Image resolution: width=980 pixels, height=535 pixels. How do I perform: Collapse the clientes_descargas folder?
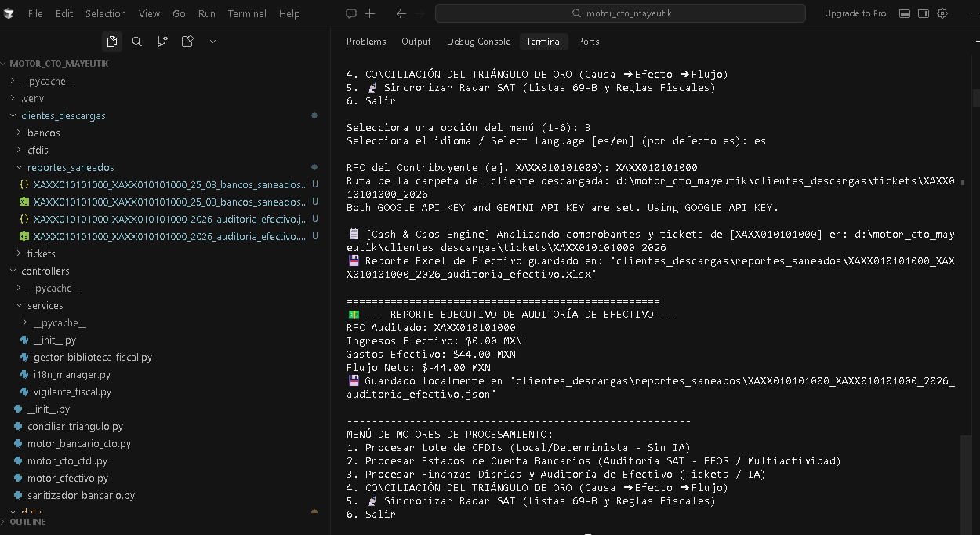coord(165,115)
